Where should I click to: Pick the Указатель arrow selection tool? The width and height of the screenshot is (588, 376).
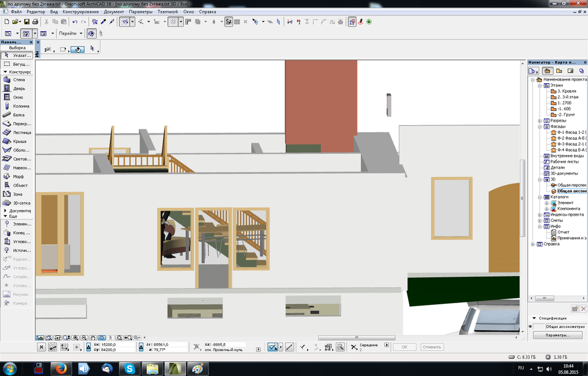[18, 55]
